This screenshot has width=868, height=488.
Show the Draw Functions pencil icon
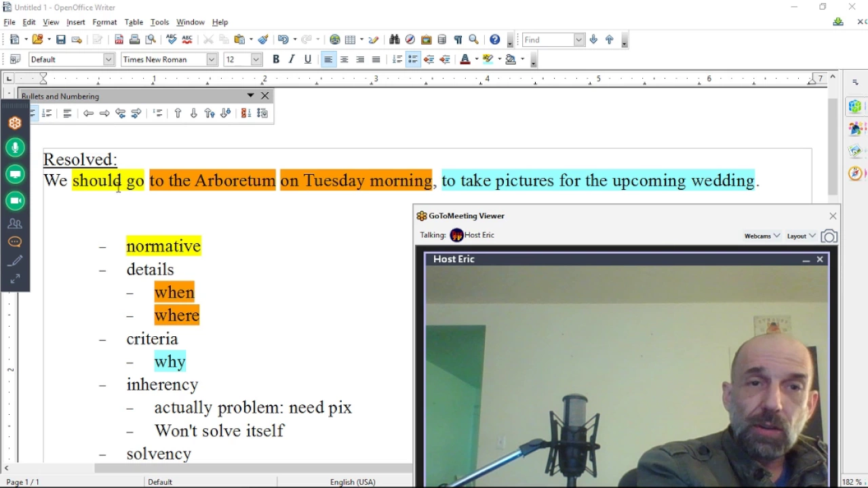tap(374, 40)
